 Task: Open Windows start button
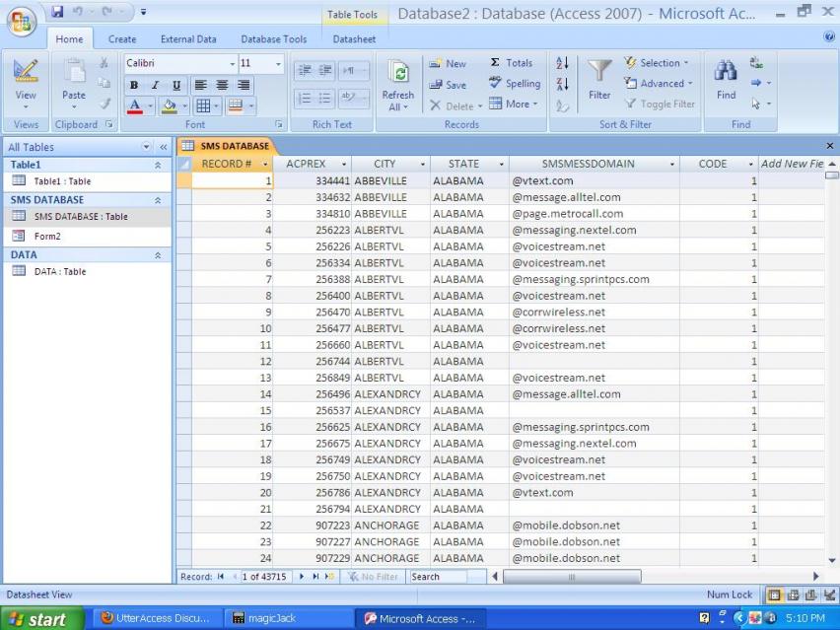42,618
